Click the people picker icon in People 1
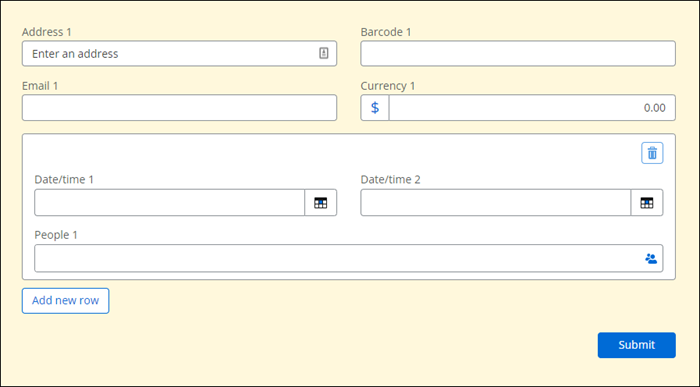Image resolution: width=700 pixels, height=387 pixels. [x=651, y=258]
